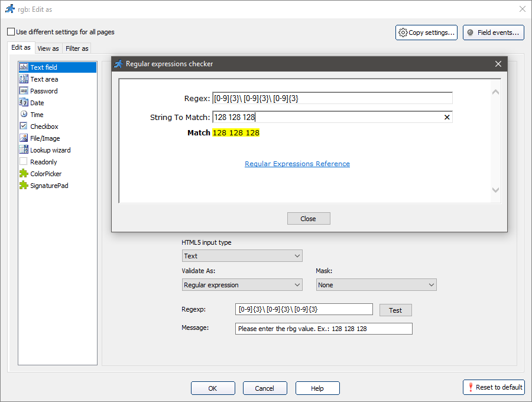
Task: Select the Checkbox edit type
Action: pos(44,127)
